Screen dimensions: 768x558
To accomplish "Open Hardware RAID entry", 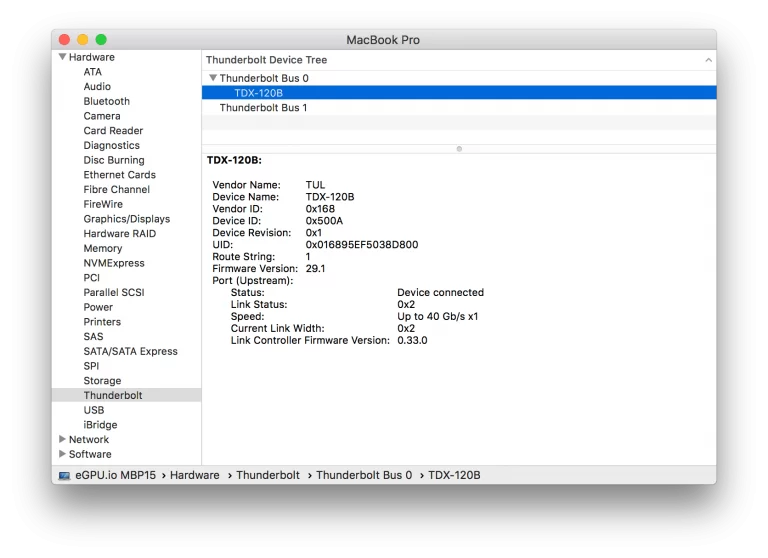I will [x=120, y=233].
